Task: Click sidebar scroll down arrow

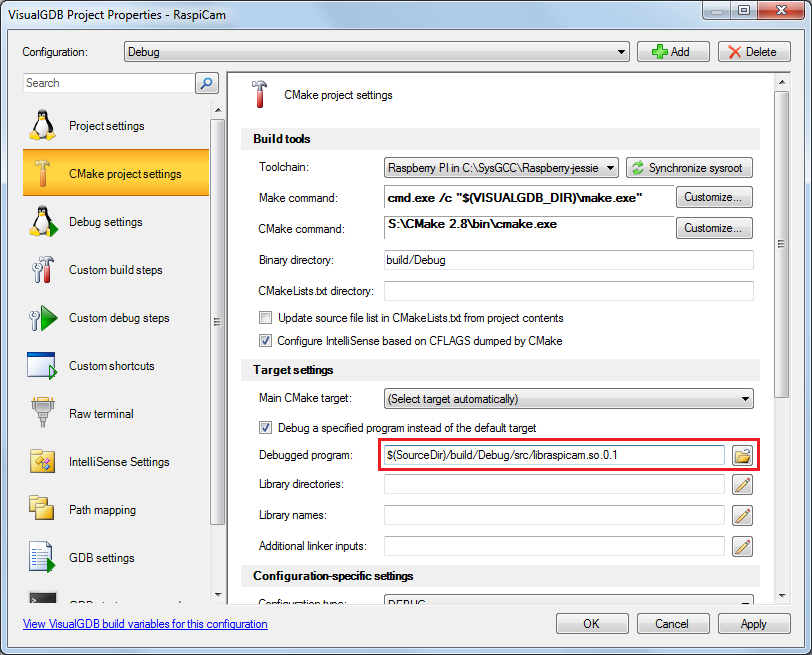Action: 218,595
